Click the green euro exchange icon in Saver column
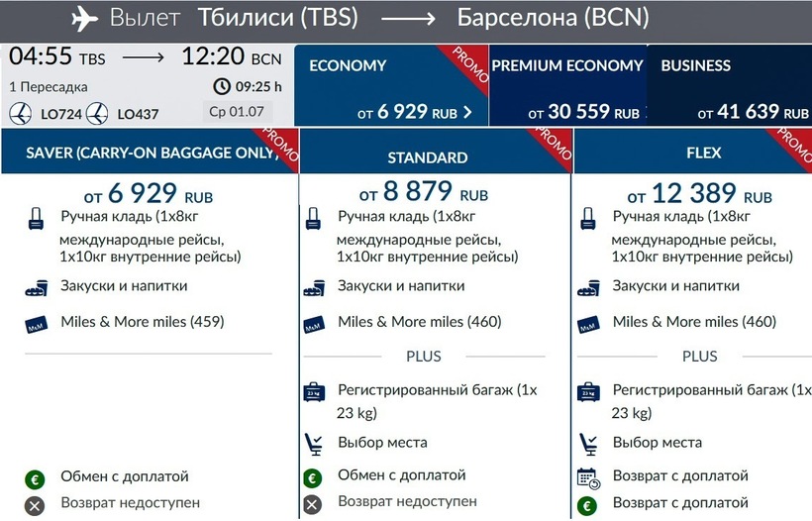Viewport: 812px width, 521px height. click(36, 477)
